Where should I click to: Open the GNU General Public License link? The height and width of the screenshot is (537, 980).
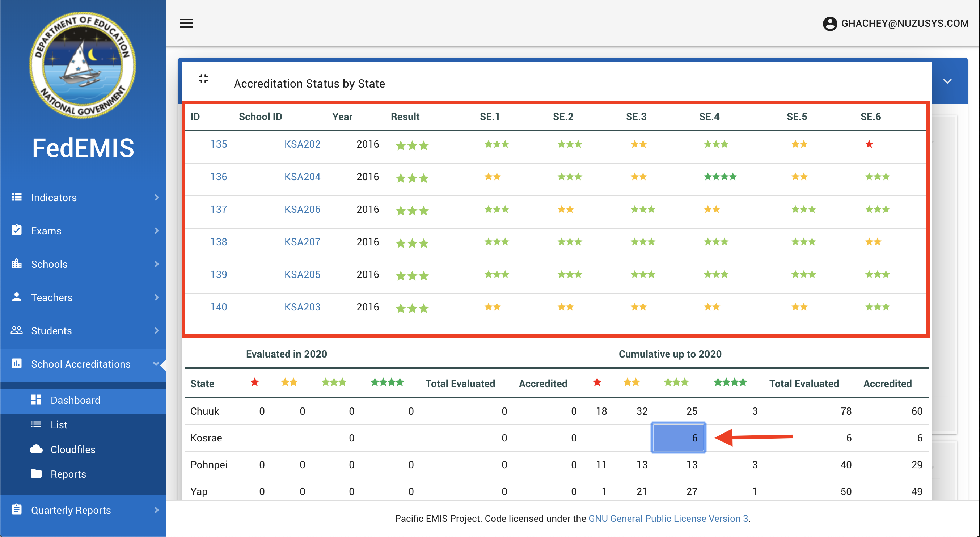668,519
